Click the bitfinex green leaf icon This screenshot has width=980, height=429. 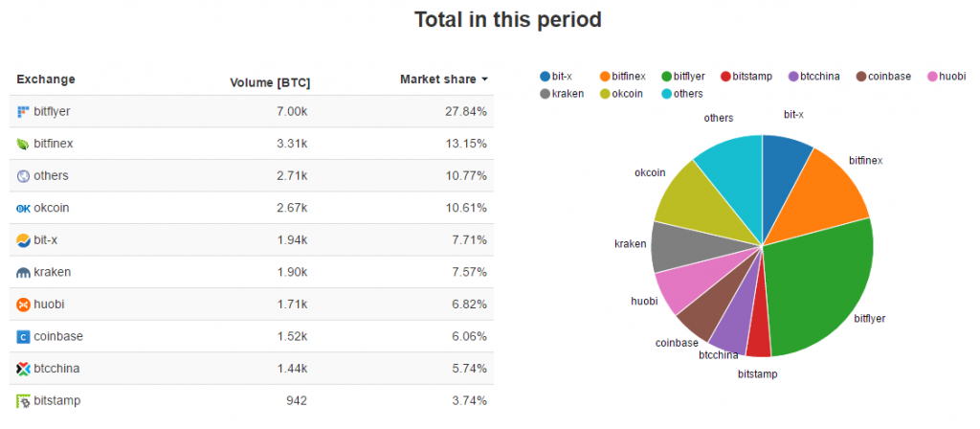pos(24,144)
